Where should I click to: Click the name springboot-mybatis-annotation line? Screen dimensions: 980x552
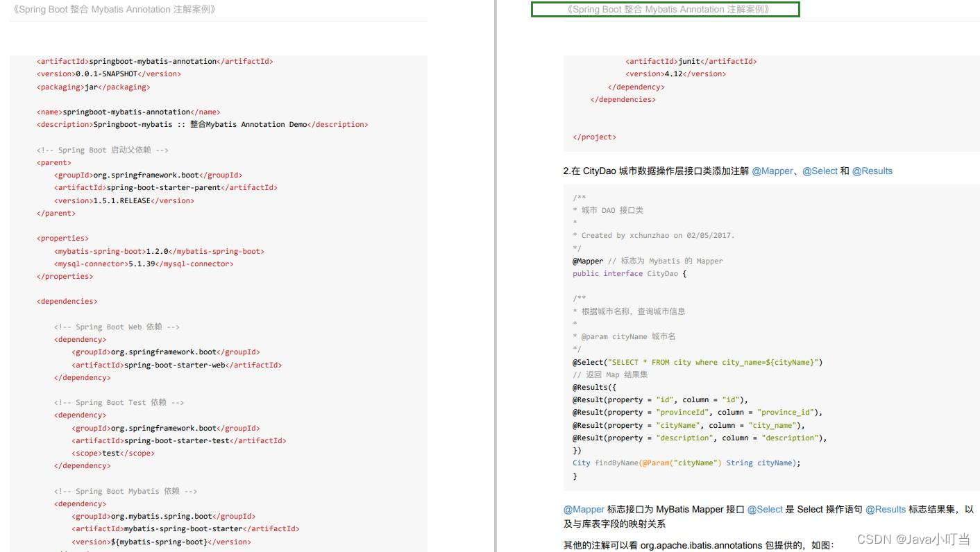pyautogui.click(x=128, y=112)
